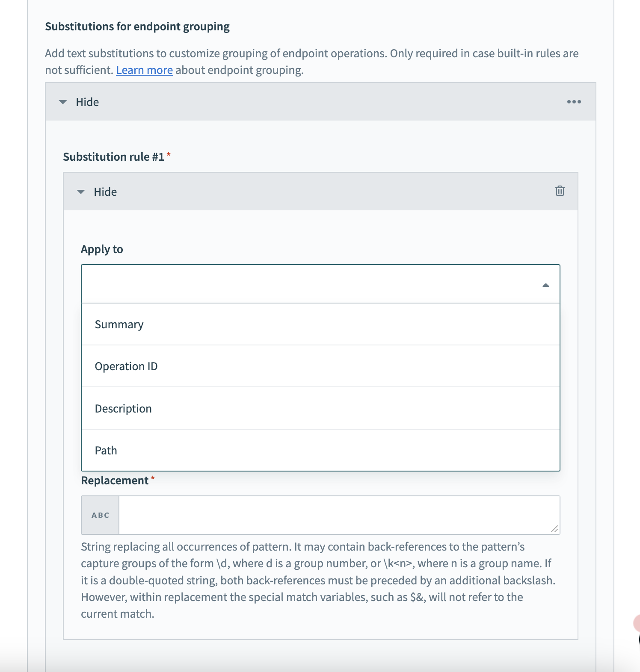This screenshot has width=640, height=672.
Task: Click the trash icon to delete substitution rule #1
Action: pos(560,191)
